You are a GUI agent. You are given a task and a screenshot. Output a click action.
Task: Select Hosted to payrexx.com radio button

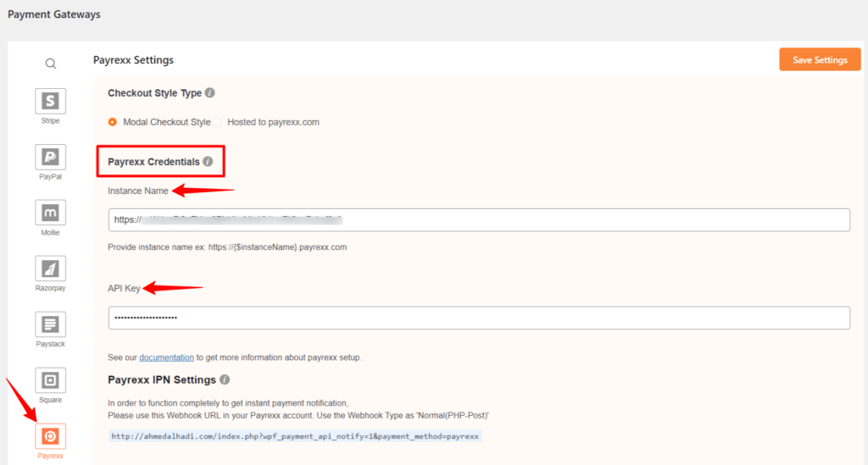[x=217, y=122]
